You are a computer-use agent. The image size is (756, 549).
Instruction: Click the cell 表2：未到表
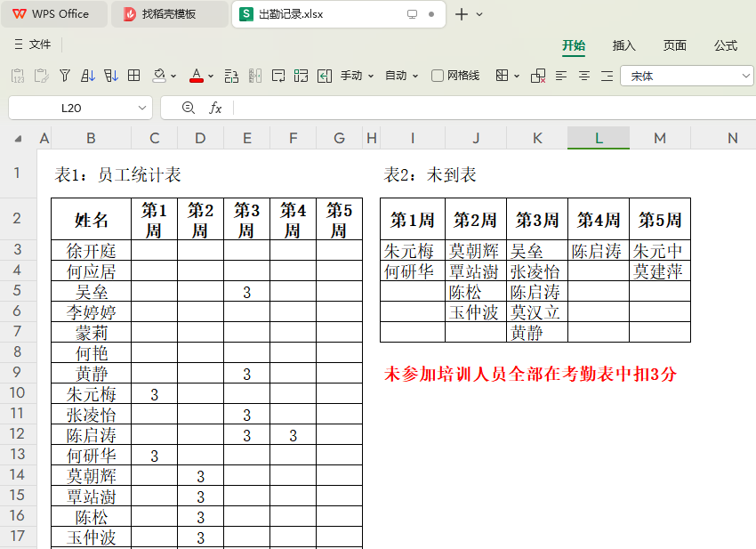[x=430, y=174]
